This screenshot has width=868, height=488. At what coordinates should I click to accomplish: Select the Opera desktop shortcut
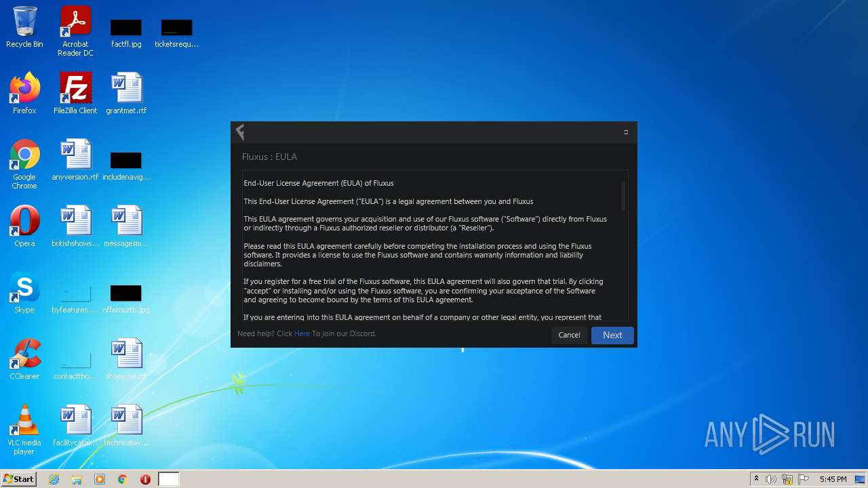click(x=24, y=226)
